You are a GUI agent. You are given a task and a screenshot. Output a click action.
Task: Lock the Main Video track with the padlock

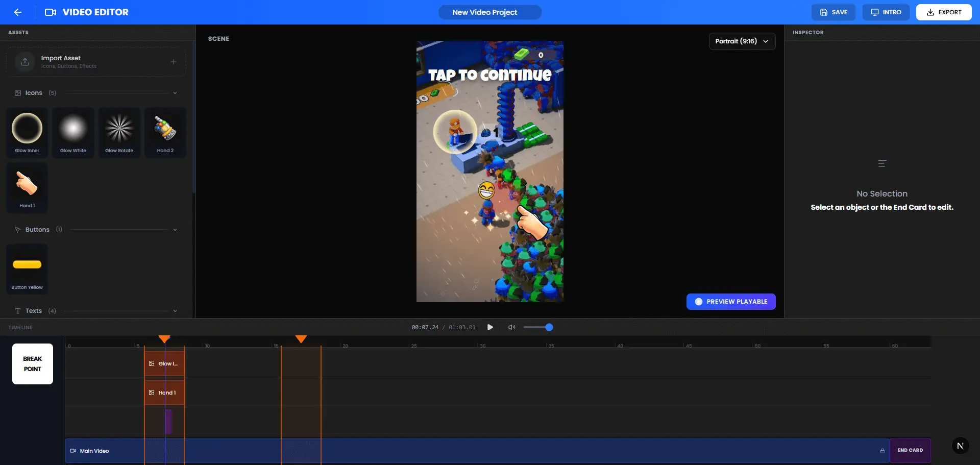coord(883,451)
